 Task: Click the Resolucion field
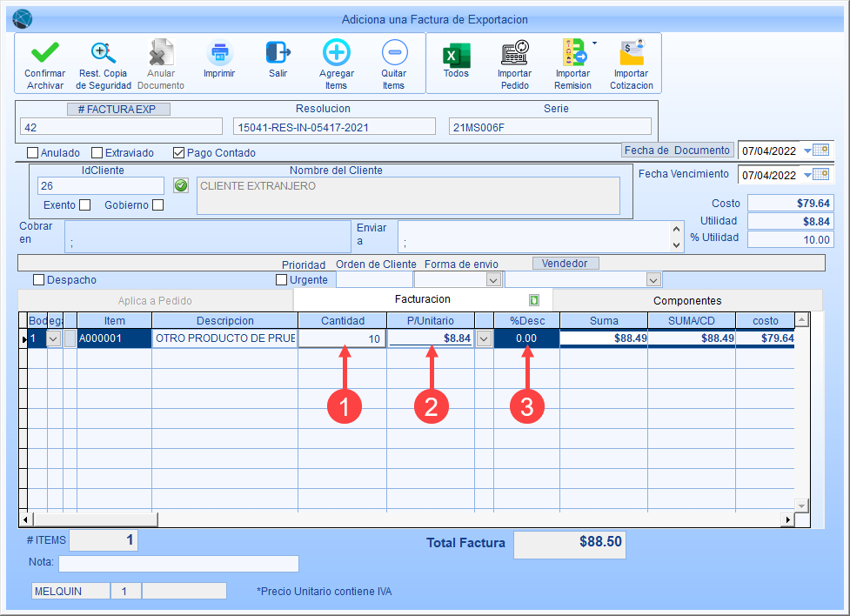pos(334,127)
